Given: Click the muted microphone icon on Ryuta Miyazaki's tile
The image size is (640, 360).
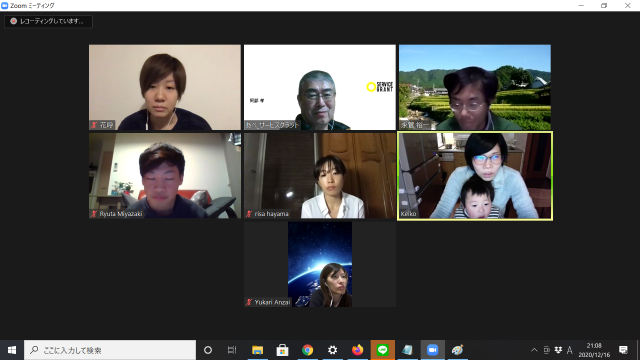Looking at the screenshot, I should point(94,213).
